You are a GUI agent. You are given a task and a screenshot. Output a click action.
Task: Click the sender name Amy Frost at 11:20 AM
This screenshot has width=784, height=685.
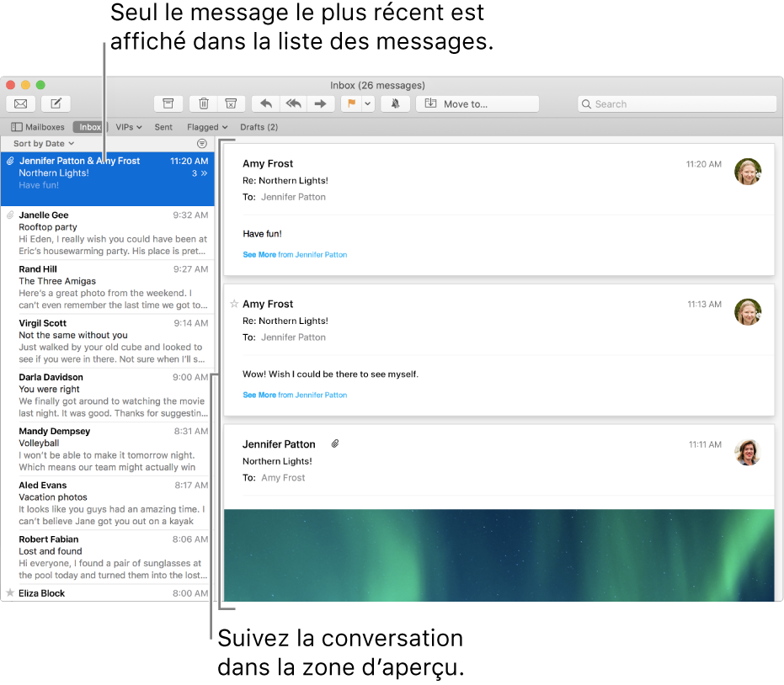[268, 163]
